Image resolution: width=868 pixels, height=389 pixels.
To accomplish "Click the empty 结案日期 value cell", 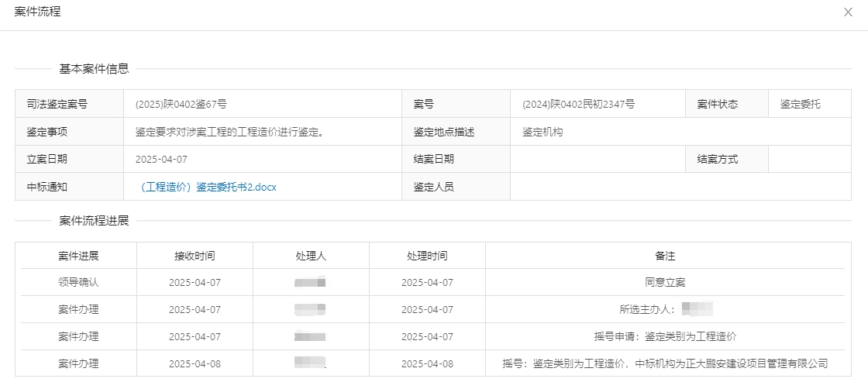I will (597, 159).
